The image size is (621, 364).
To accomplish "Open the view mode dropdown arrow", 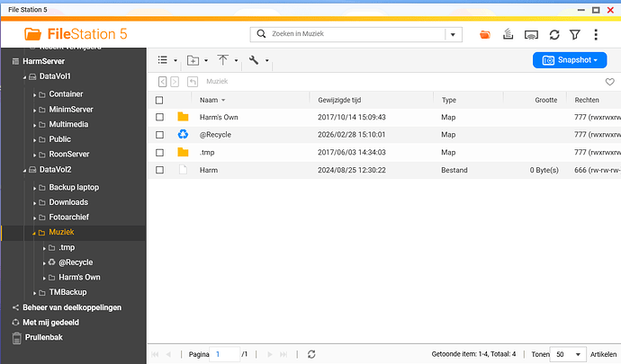I will tap(175, 60).
